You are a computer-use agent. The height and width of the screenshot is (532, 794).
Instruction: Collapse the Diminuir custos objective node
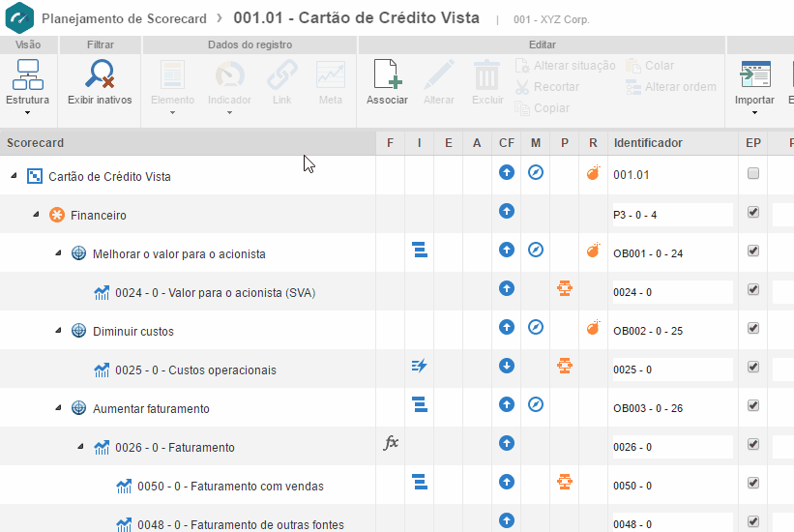pyautogui.click(x=58, y=331)
